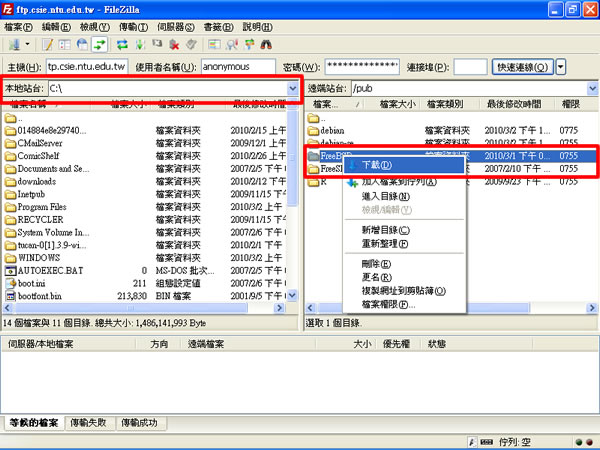Click the 快速連線(Q) button
Image resolution: width=600 pixels, height=450 pixels.
(522, 67)
